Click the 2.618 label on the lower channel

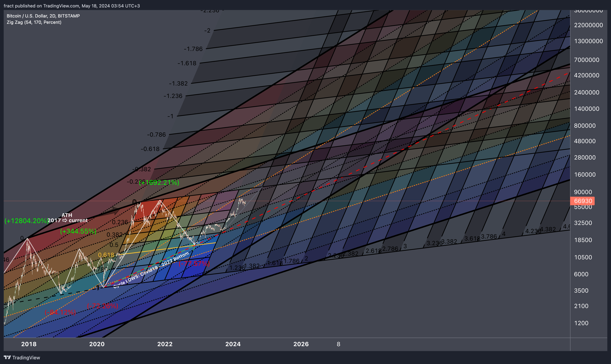coord(373,251)
